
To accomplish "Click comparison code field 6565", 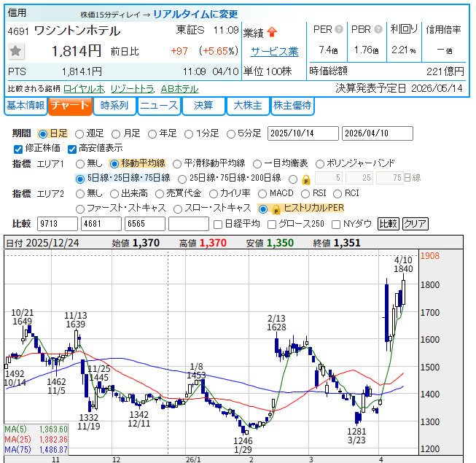I will (x=145, y=224).
